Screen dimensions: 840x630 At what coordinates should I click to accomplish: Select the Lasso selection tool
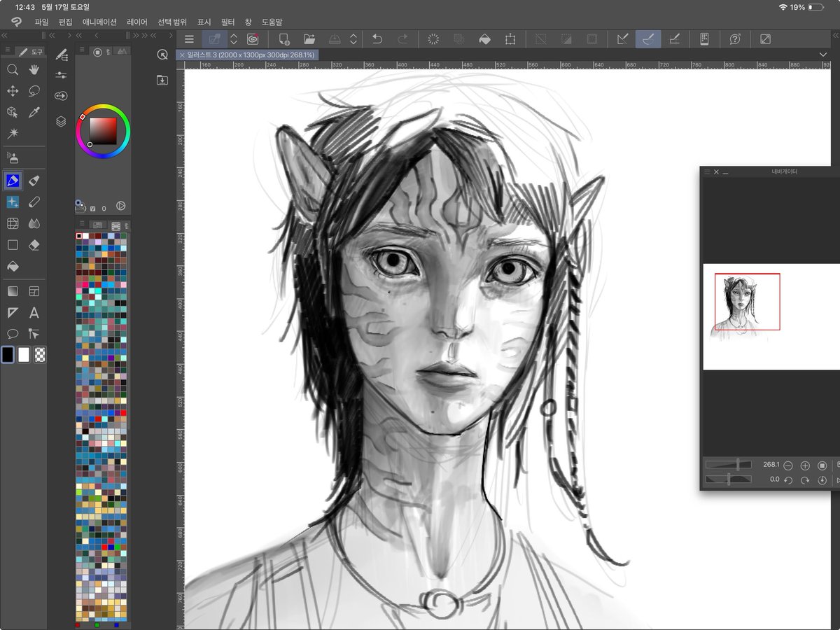tap(34, 91)
